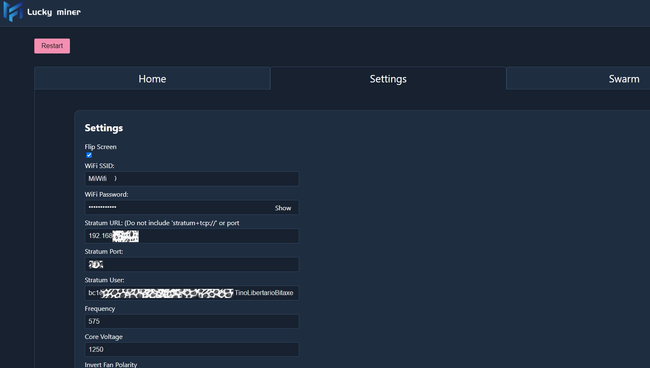This screenshot has height=368, width=650.
Task: Click the Stratum Port input field
Action: click(192, 264)
